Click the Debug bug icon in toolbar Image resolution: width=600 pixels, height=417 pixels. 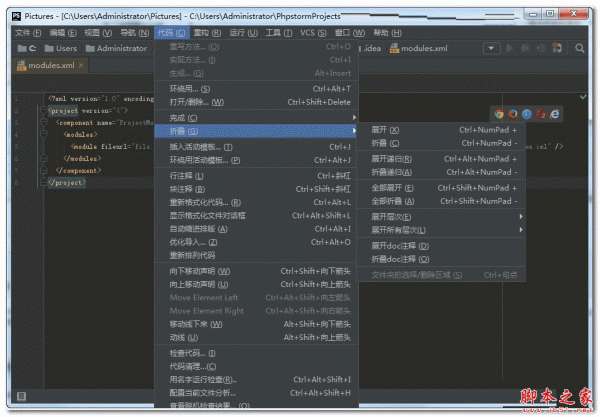[525, 48]
